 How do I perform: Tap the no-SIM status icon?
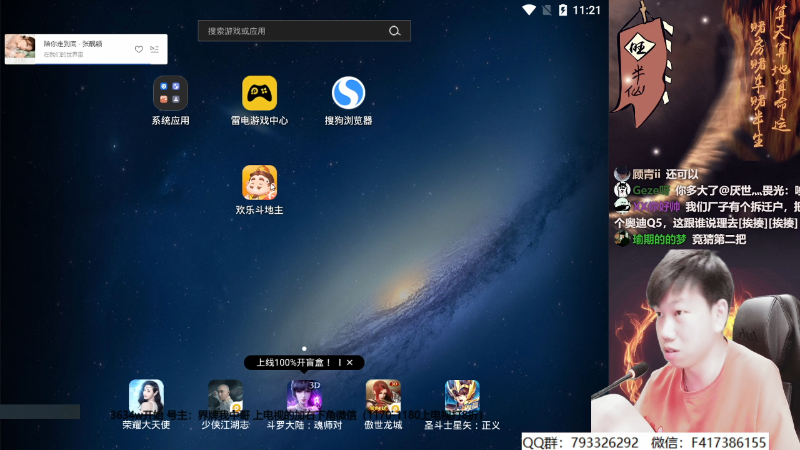coord(546,10)
